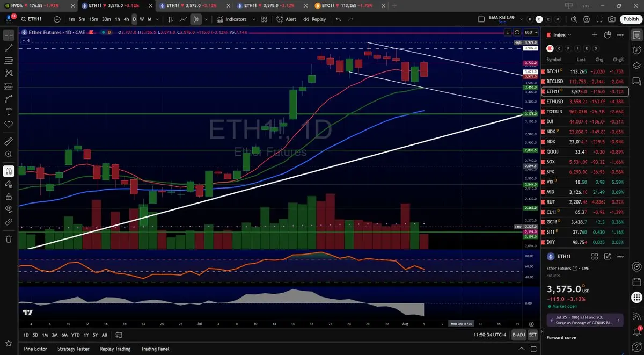Image resolution: width=644 pixels, height=355 pixels.
Task: Open the heart icons tool
Action: (9, 124)
